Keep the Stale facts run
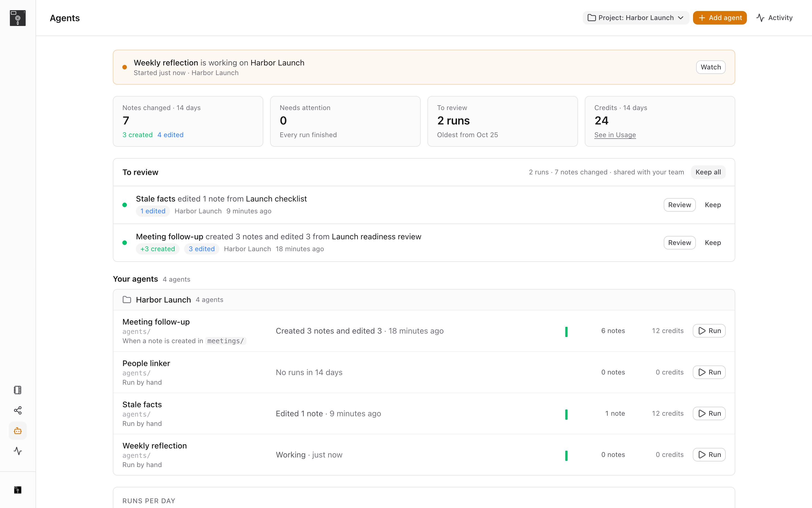The width and height of the screenshot is (812, 508). [713, 205]
